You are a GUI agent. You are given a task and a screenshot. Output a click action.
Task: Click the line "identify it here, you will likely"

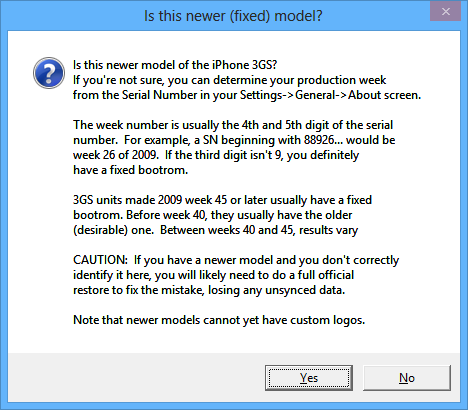pos(213,275)
